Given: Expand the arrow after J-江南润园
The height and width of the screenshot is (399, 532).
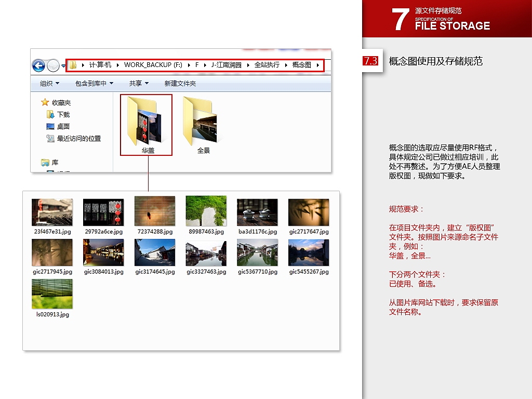Looking at the screenshot, I should [x=248, y=65].
